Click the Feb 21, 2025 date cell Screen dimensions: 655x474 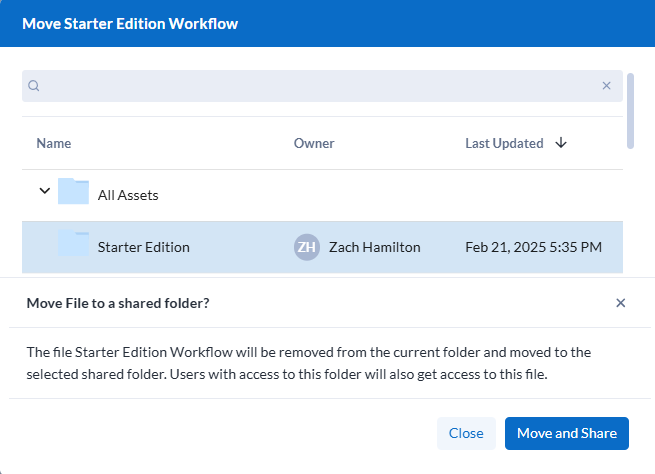[533, 247]
